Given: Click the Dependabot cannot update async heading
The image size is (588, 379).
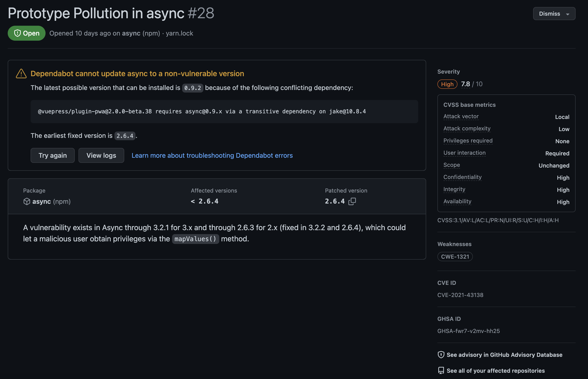Looking at the screenshot, I should 137,74.
